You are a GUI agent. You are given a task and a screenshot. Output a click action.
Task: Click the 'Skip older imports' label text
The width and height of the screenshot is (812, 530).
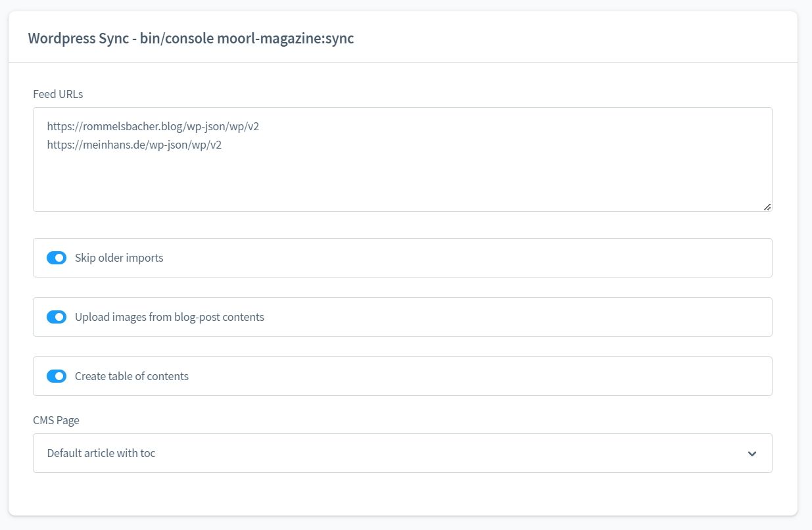pyautogui.click(x=119, y=258)
